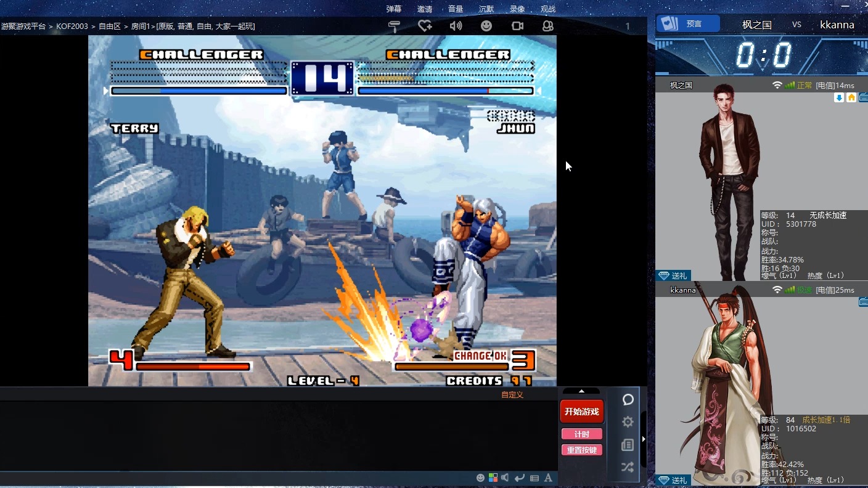Collapse the side panel with the right arrow

(x=644, y=439)
